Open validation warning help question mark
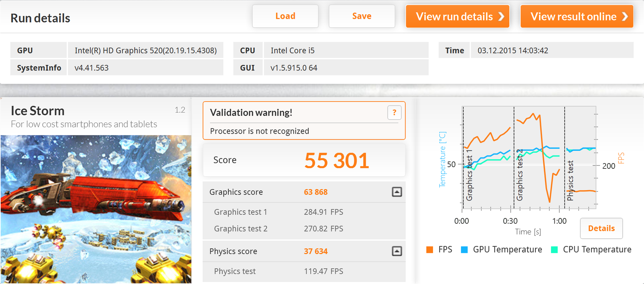Viewport: 644px width, 284px height. click(x=394, y=113)
